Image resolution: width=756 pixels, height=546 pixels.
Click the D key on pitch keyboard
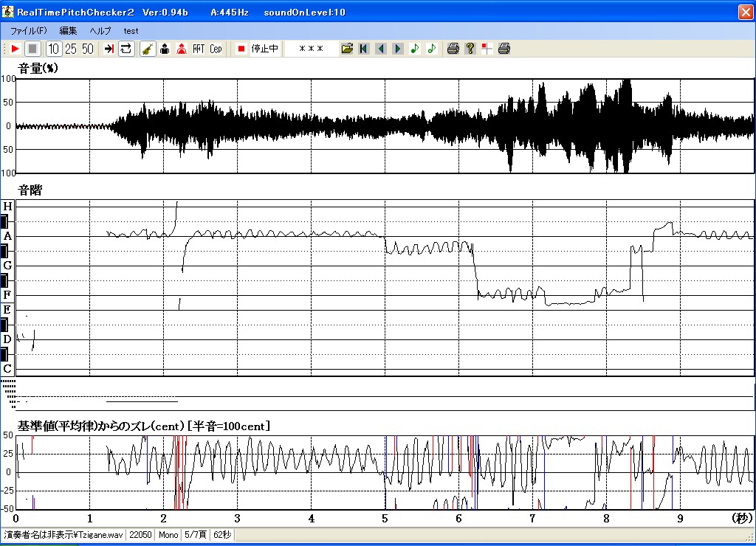tap(7, 339)
